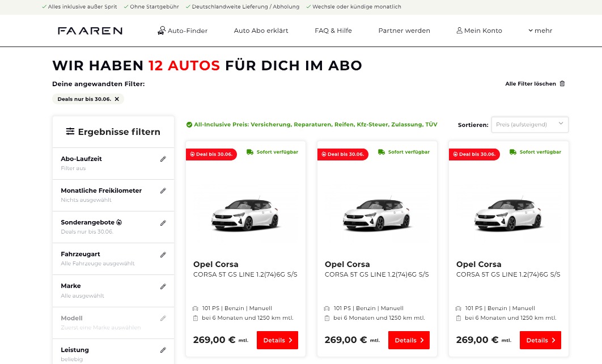Open Partner werden page

tap(404, 31)
